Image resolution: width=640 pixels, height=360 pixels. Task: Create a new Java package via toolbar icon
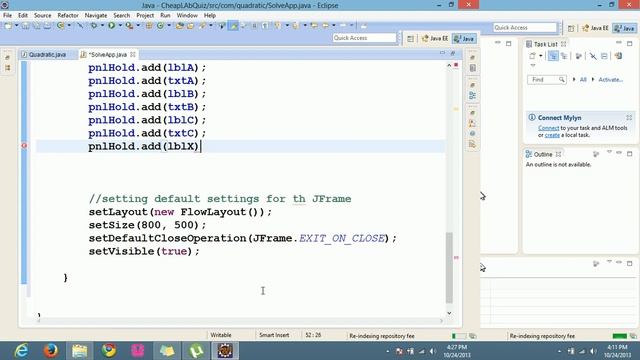[149, 26]
